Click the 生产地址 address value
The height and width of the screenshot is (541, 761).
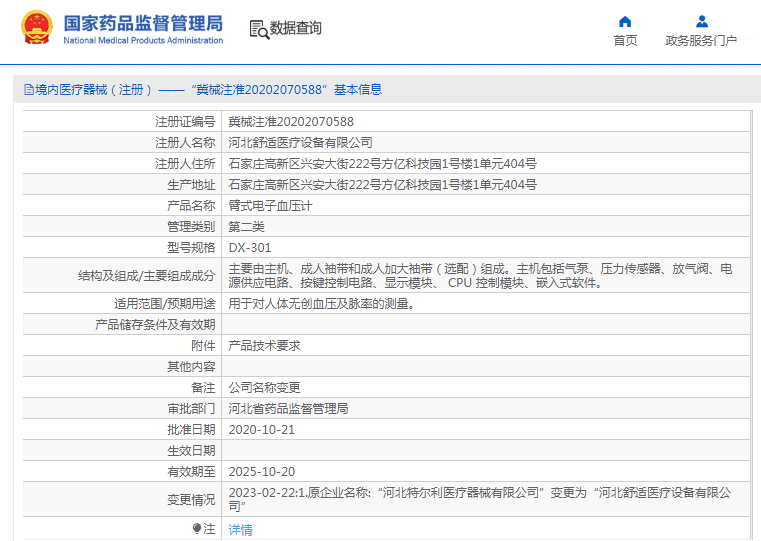pos(382,185)
